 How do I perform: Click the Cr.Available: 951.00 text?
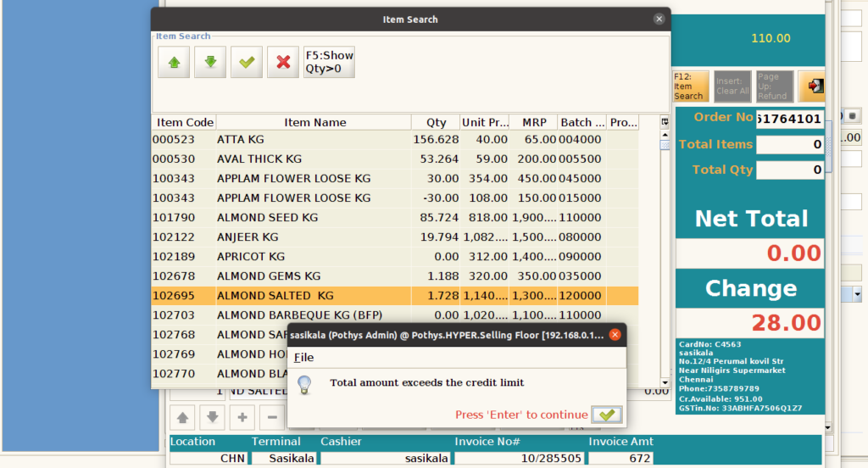point(721,398)
